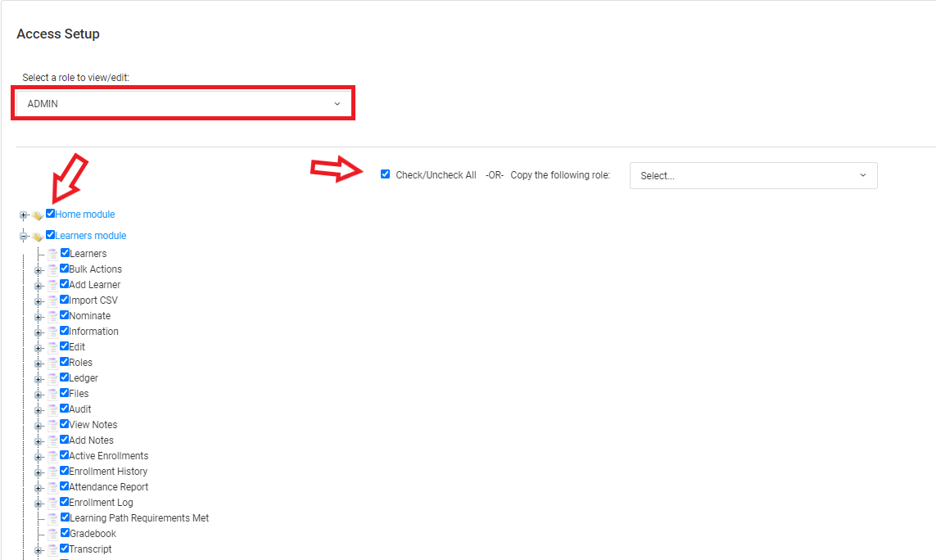Click the folder icon beside Home module

[x=38, y=215]
